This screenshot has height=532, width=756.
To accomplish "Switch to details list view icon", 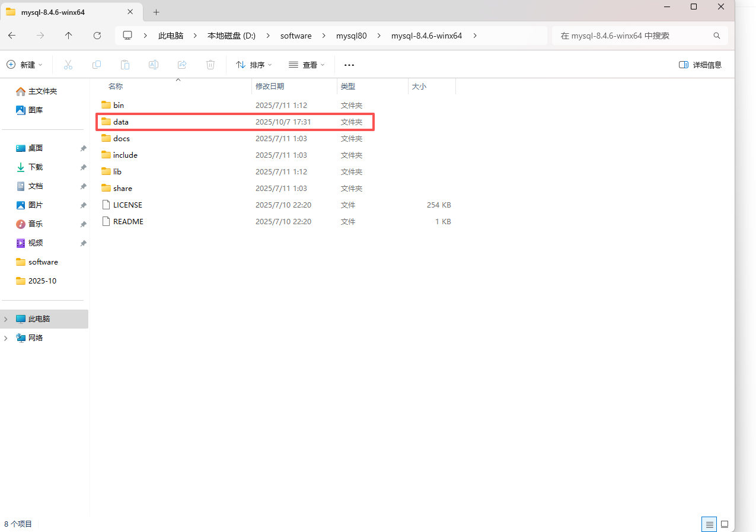I will pyautogui.click(x=709, y=524).
